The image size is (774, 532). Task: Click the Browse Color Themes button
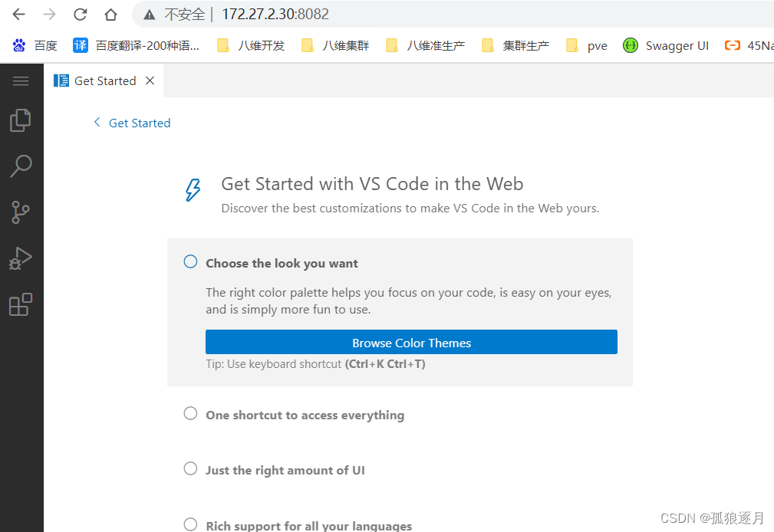coord(411,342)
